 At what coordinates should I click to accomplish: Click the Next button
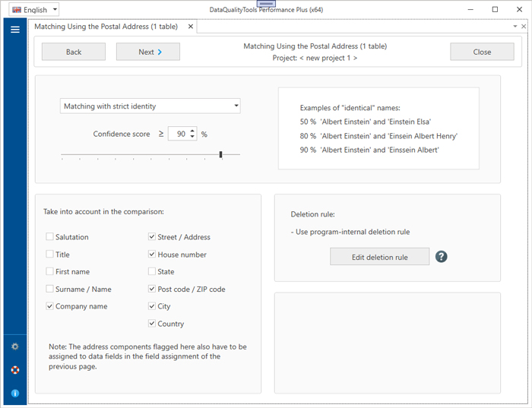click(147, 52)
